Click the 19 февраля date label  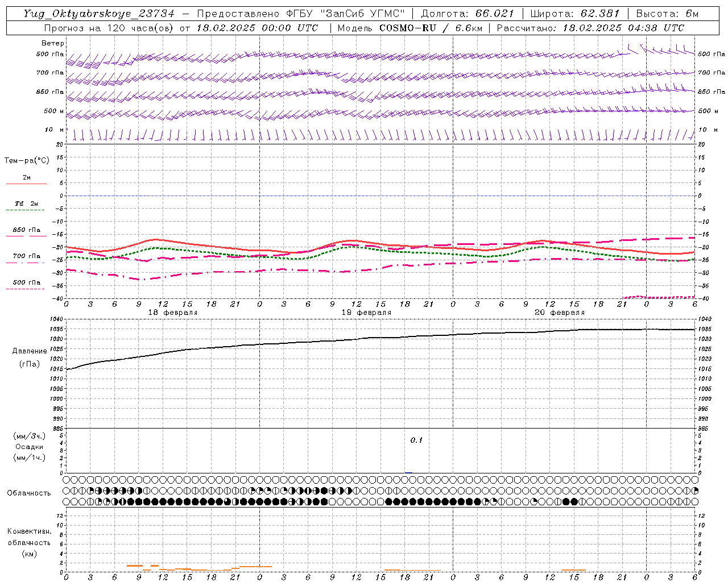366,313
